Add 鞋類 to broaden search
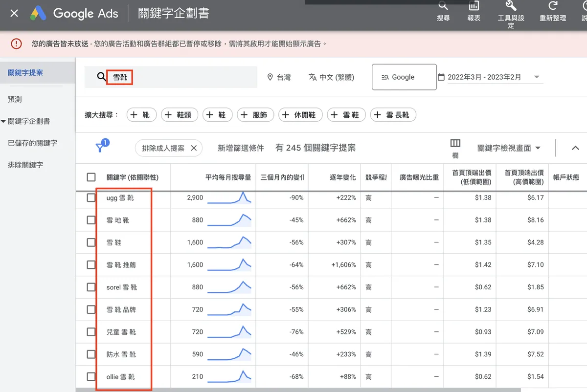This screenshot has width=587, height=392. pos(180,115)
